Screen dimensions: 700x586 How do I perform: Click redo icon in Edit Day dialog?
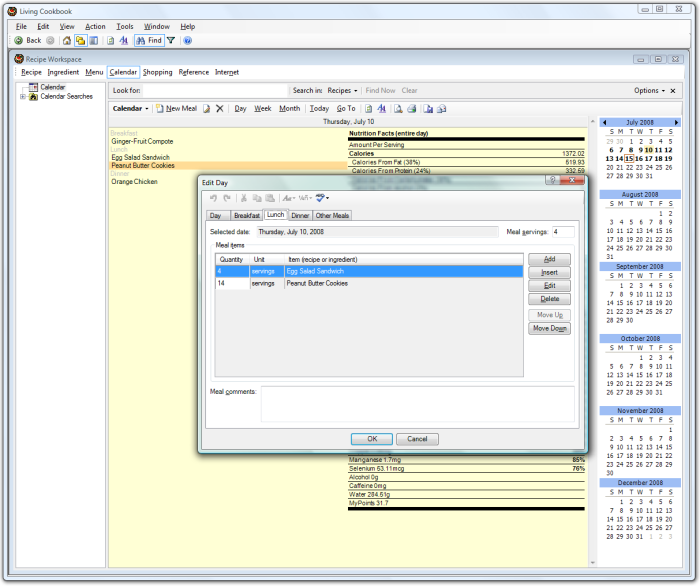(x=227, y=198)
